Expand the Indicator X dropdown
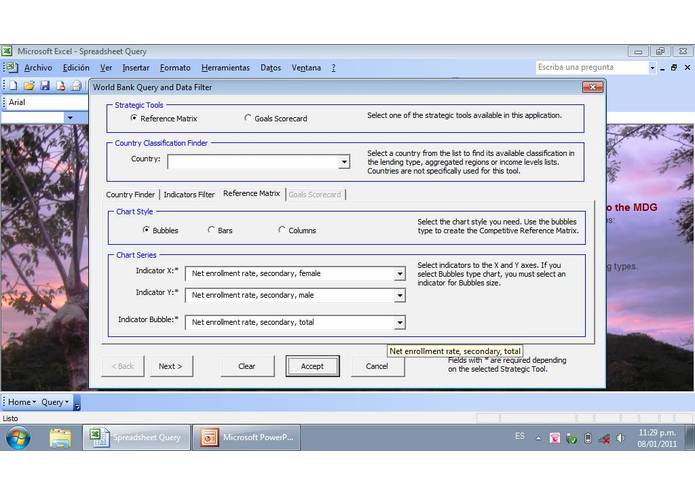This screenshot has width=695, height=494. pos(399,274)
